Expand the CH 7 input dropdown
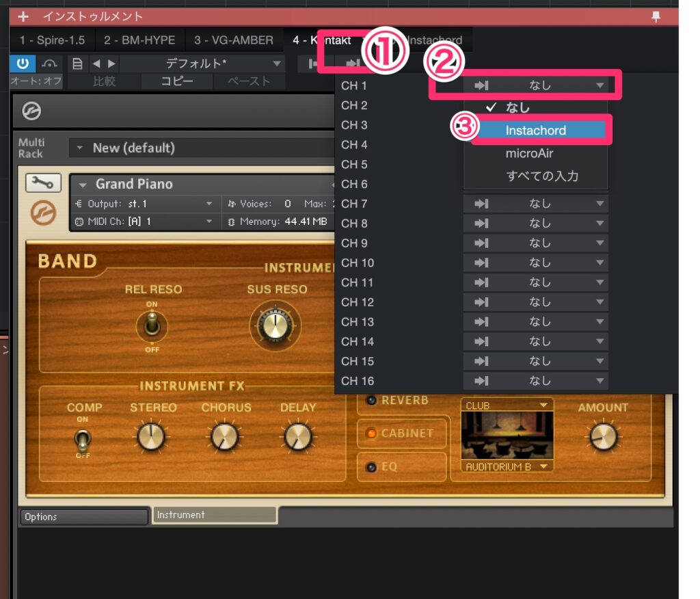Screen dimensions: 700x599 pyautogui.click(x=535, y=204)
